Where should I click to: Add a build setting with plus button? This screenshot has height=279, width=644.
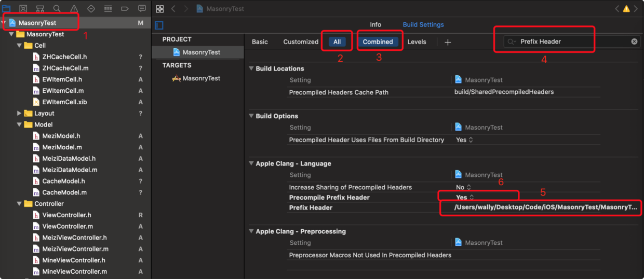448,42
